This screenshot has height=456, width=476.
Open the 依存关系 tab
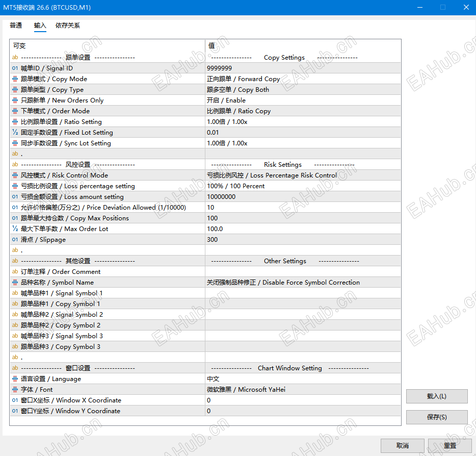[x=67, y=26]
